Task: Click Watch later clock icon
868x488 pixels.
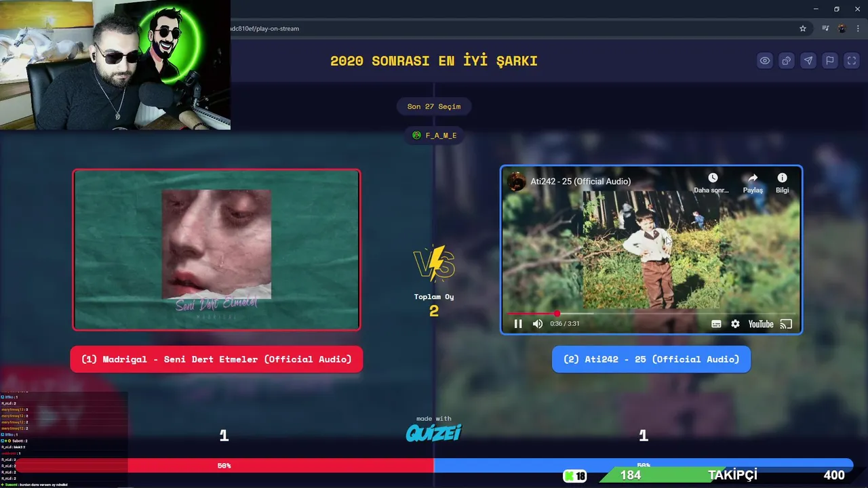Action: click(712, 178)
